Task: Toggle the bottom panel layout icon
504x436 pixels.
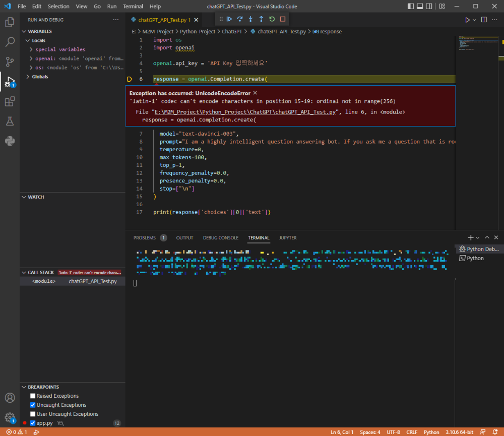Action: click(x=420, y=7)
